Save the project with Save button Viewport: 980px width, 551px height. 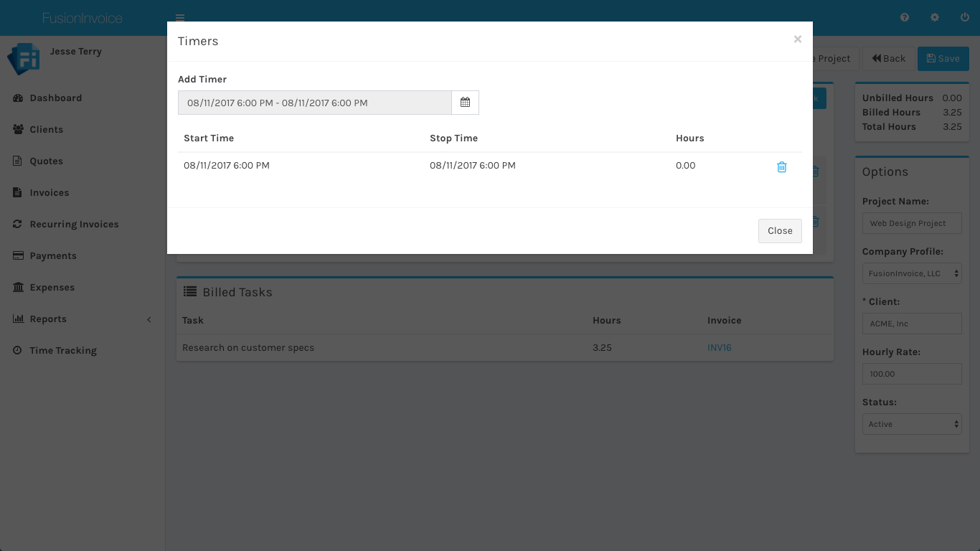(943, 59)
